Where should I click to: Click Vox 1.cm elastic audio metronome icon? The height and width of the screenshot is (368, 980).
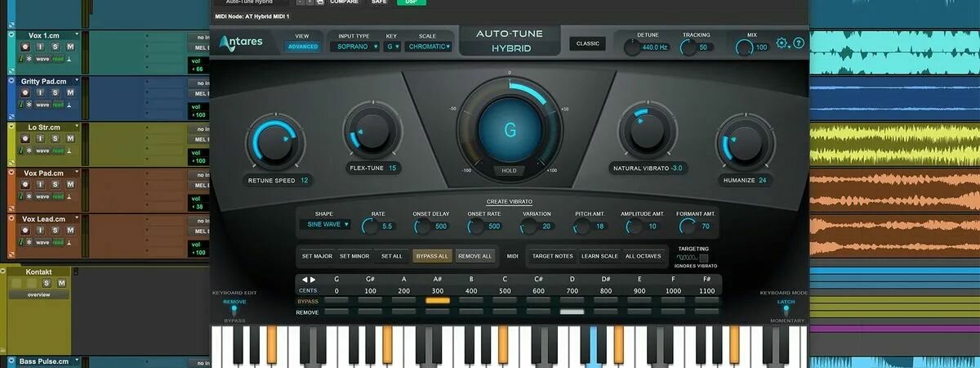coord(22,59)
